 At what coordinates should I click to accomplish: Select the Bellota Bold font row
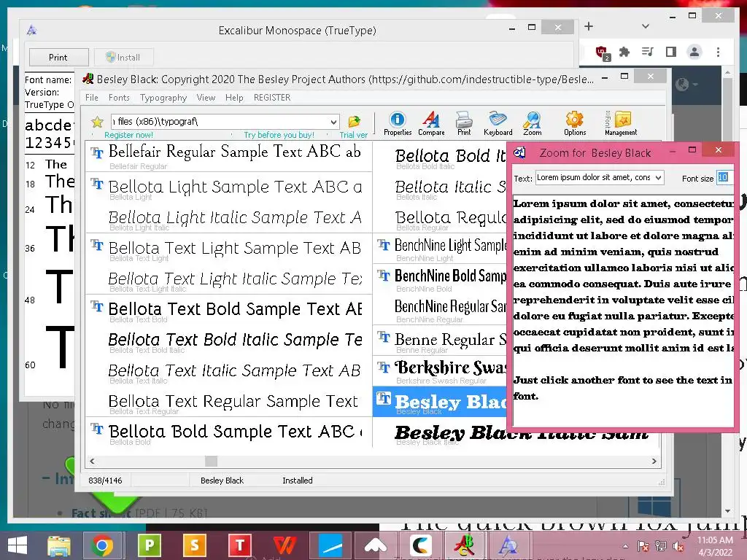click(228, 433)
